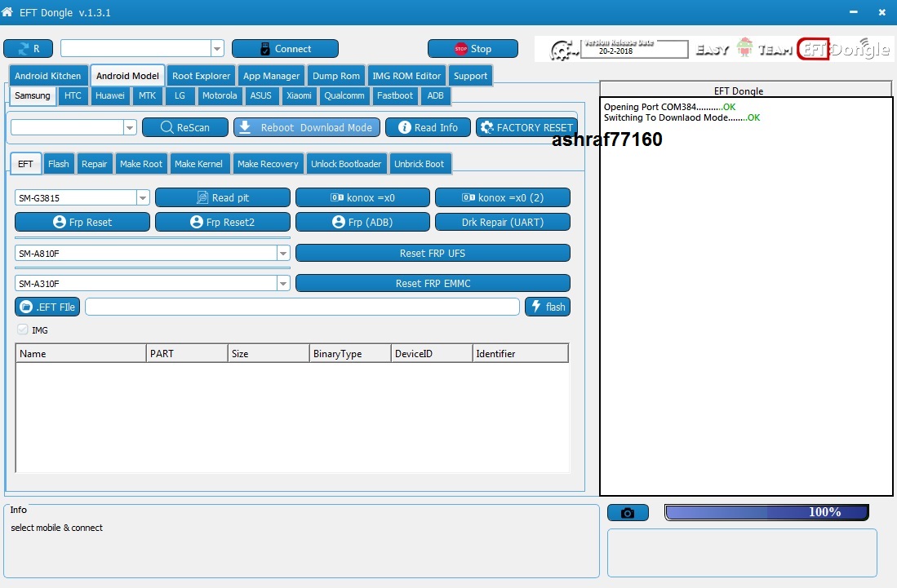Click the Read pit button
Screen dimensions: 897x588
223,197
